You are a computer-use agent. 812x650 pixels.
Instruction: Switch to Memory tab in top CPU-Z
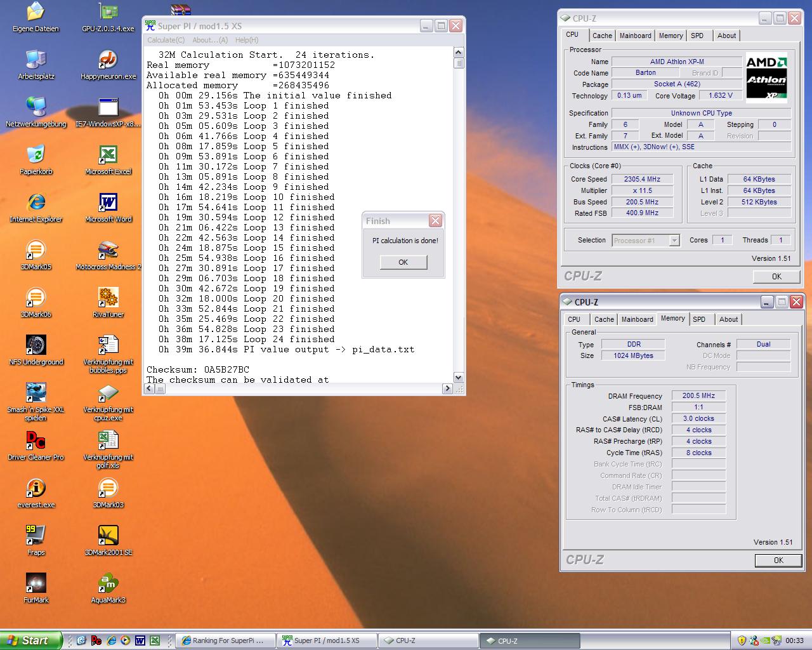click(x=671, y=36)
